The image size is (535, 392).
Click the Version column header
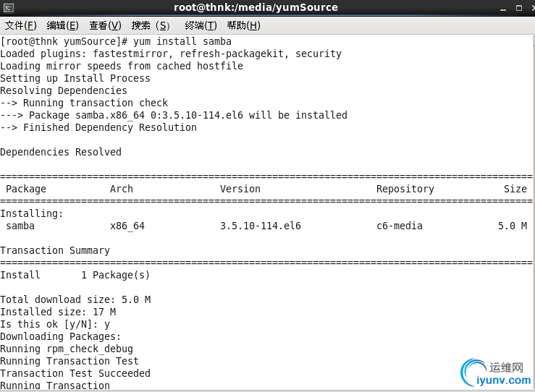(x=240, y=189)
